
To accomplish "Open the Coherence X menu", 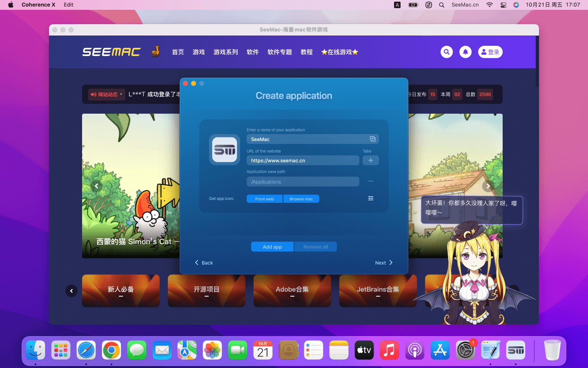I will pyautogui.click(x=38, y=5).
